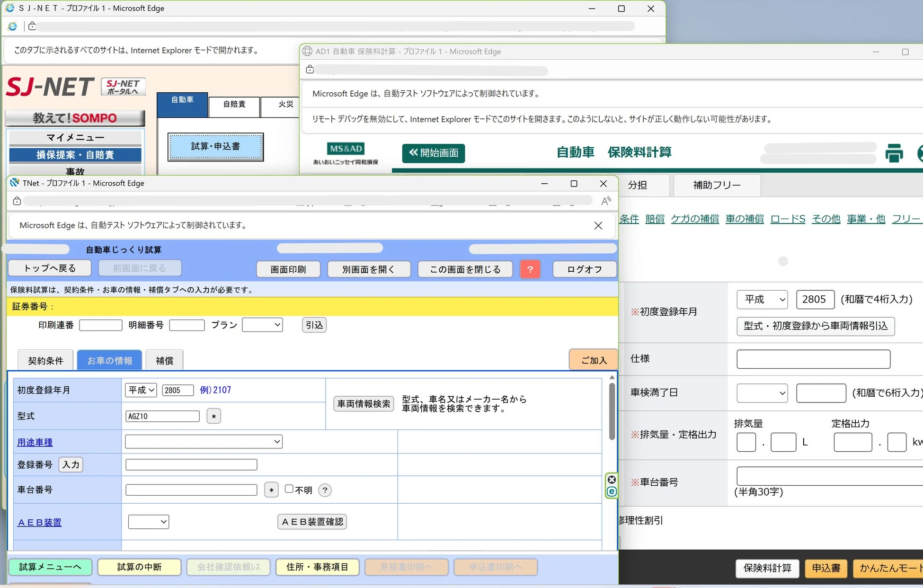Viewport: 923px width, 588px height.
Task: Click the IE-mode e badge overlay
Action: [612, 490]
